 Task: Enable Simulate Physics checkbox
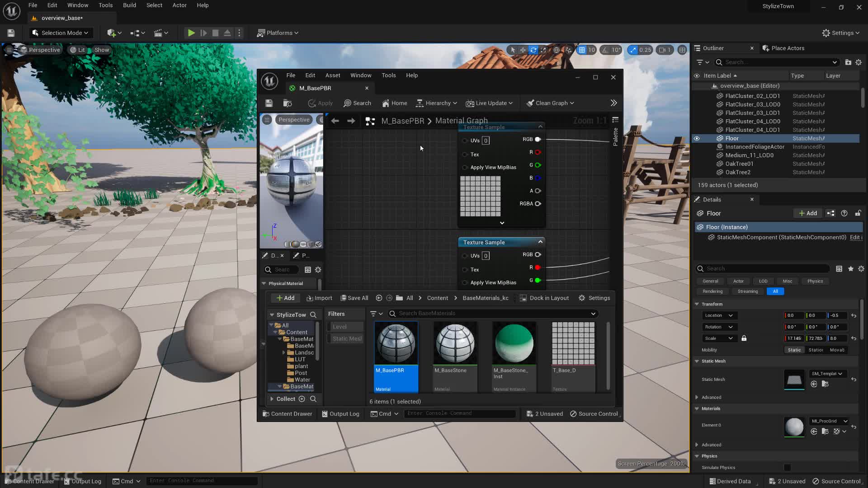click(788, 468)
